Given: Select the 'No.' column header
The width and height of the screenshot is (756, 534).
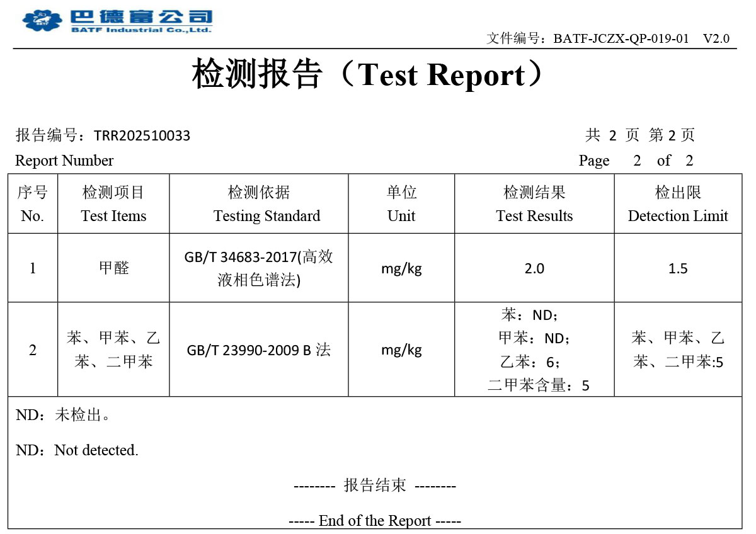Looking at the screenshot, I should [x=32, y=216].
